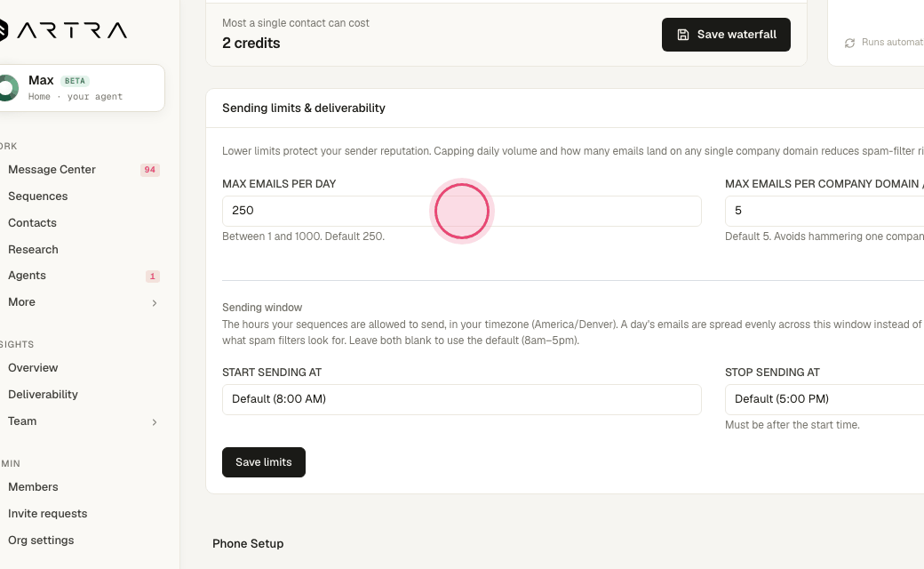Viewport: 924px width, 569px height.
Task: Navigate to Deliverability insights
Action: [43, 395]
